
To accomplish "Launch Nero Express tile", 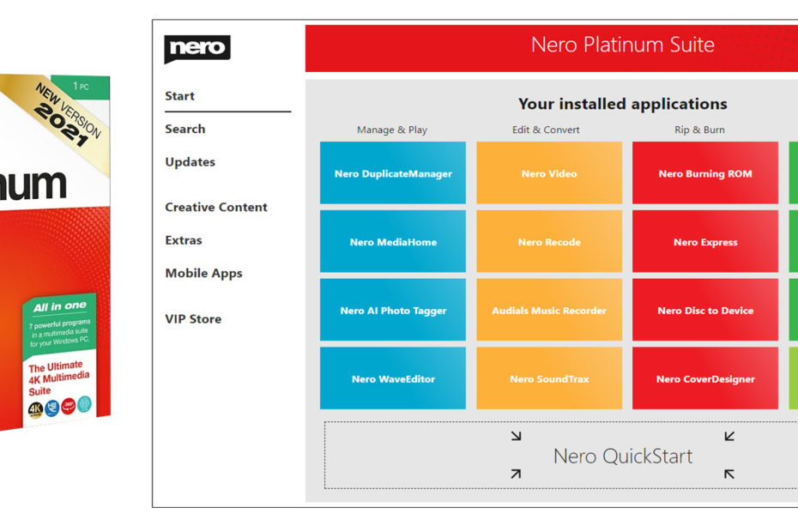I will 705,241.
